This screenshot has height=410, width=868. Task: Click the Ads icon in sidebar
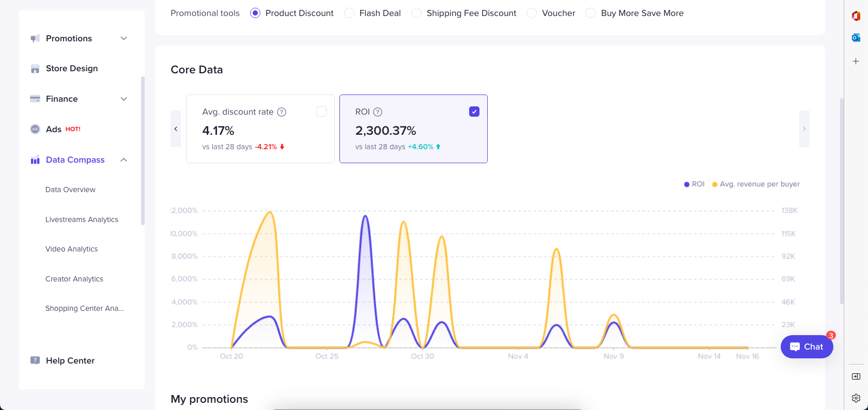[35, 129]
